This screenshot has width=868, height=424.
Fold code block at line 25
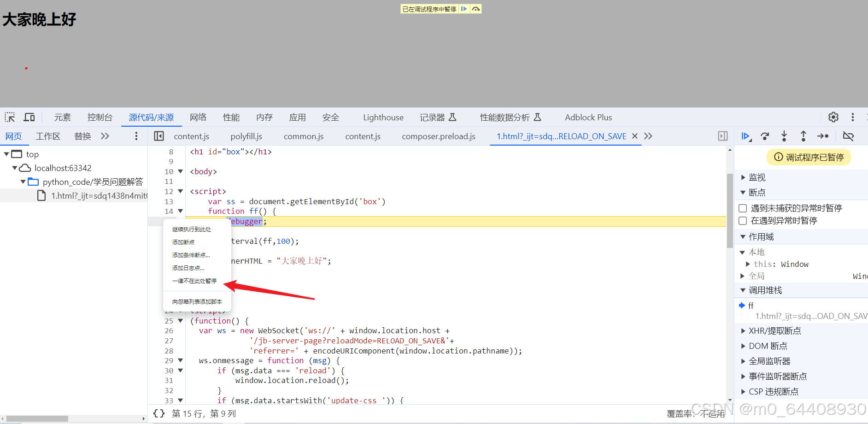181,321
